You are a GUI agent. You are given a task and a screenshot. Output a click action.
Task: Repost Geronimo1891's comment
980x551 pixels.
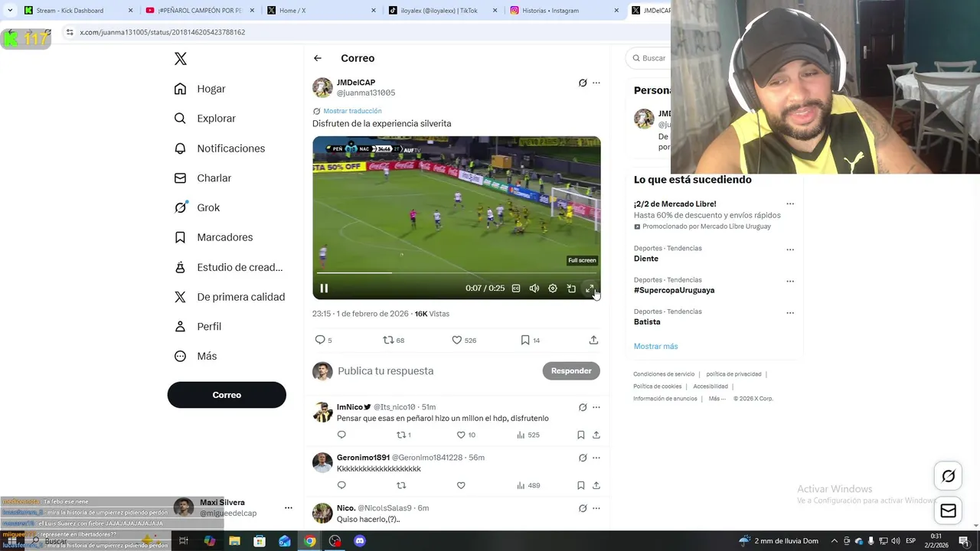(401, 485)
